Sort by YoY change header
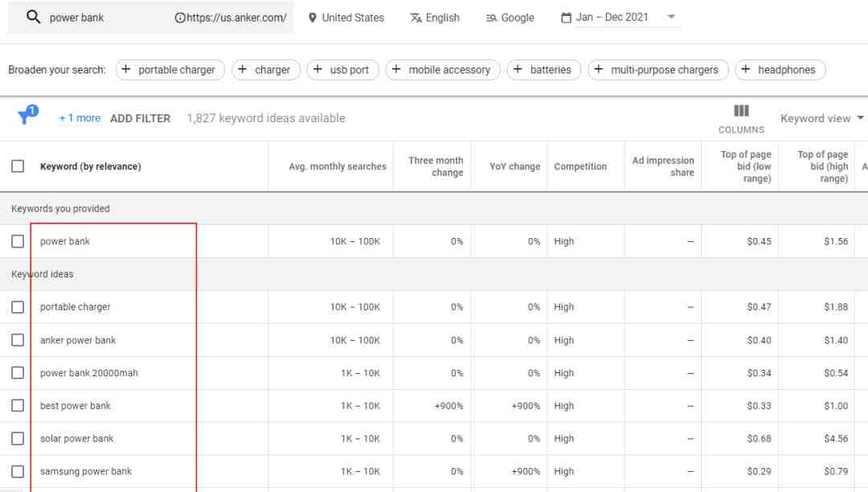This screenshot has height=492, width=868. pyautogui.click(x=514, y=166)
